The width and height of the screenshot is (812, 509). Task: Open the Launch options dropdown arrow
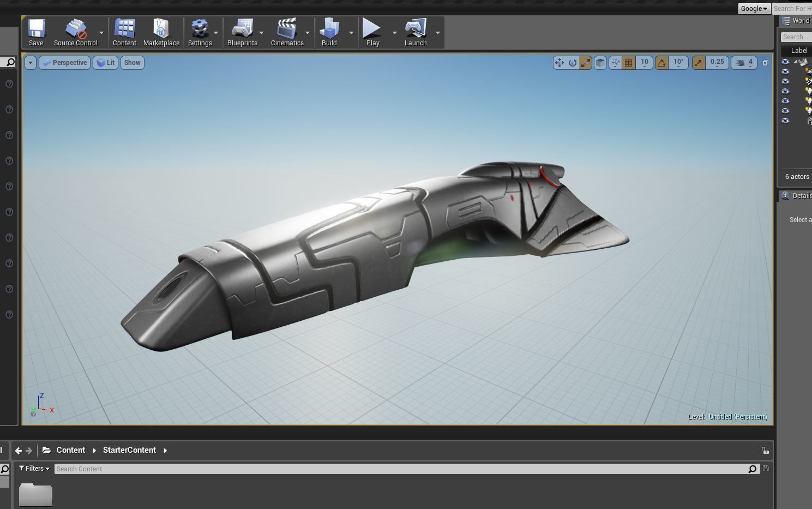click(x=437, y=33)
